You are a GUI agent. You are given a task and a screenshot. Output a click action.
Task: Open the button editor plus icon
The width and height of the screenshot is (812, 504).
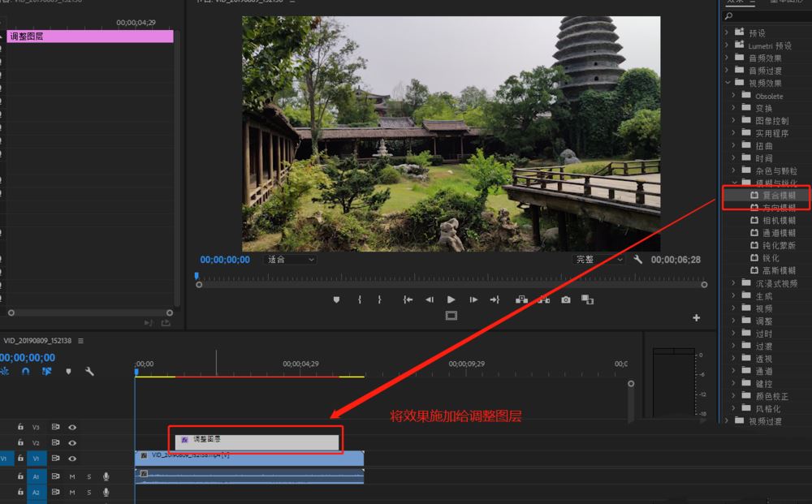tap(697, 317)
